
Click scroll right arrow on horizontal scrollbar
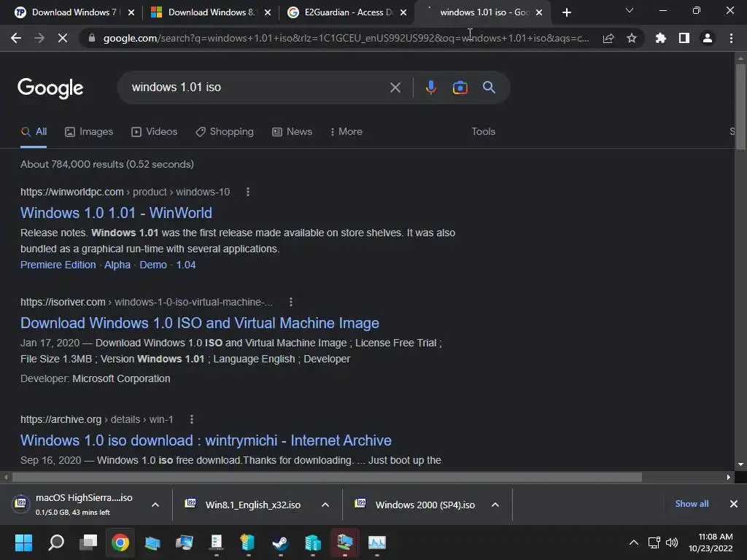tap(729, 477)
